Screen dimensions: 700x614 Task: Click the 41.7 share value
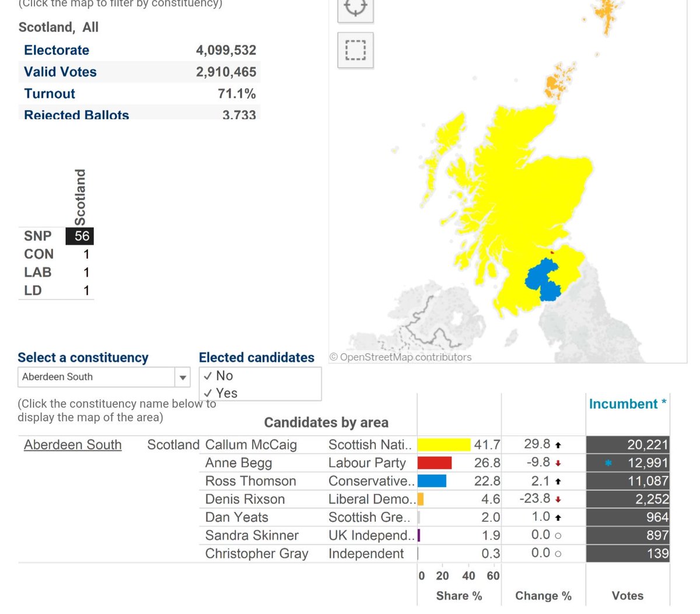click(x=487, y=445)
